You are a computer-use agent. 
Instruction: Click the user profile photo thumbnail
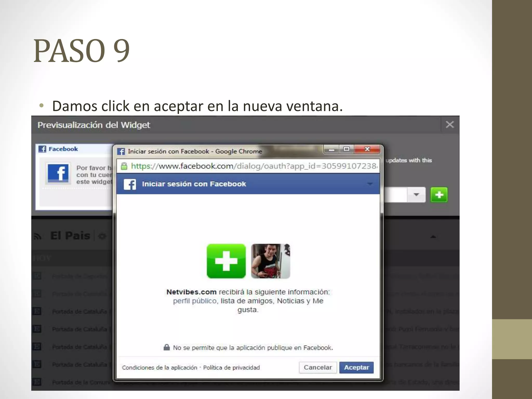click(x=270, y=261)
